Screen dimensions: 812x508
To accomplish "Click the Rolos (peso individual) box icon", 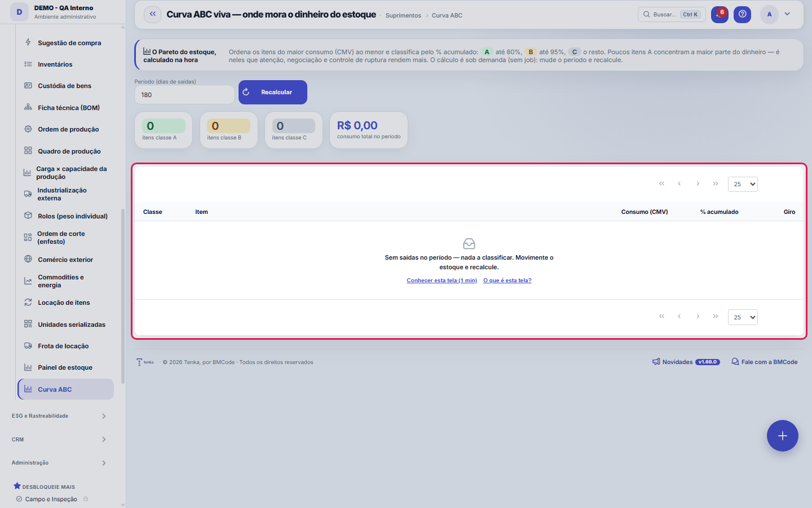I will 28,216.
